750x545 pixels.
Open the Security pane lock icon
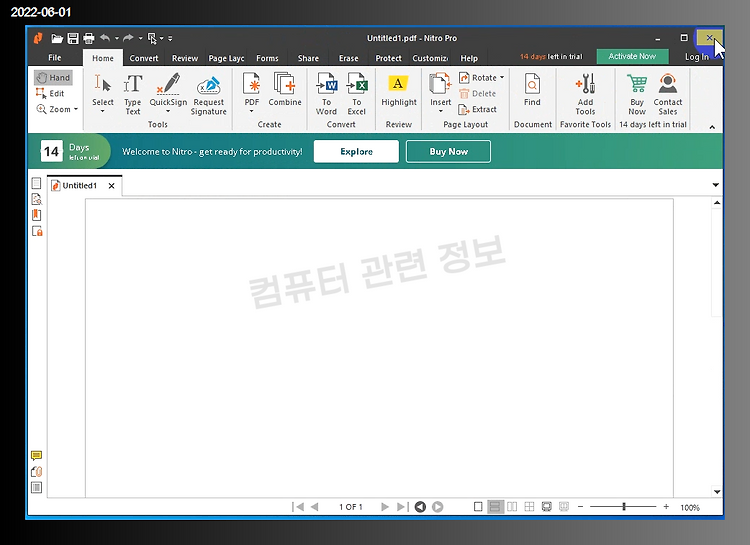37,232
